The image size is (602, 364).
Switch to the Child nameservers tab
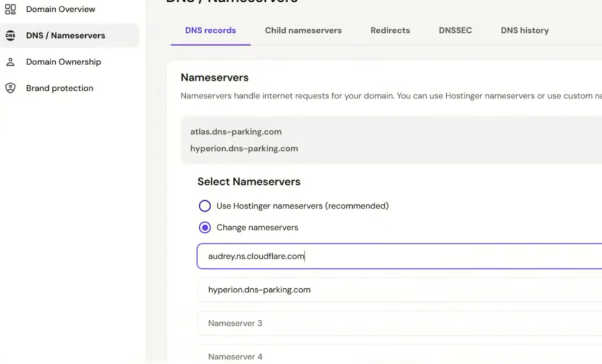(x=303, y=31)
